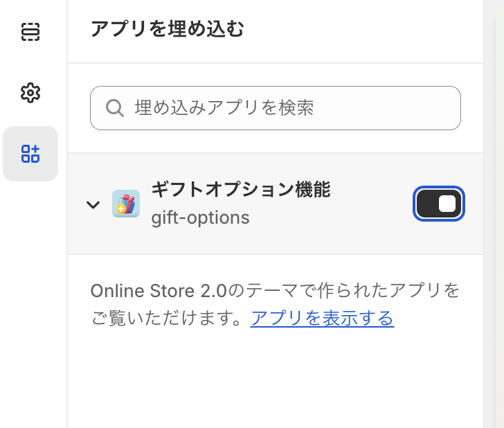Screen dimensions: 504x428
Task: Toggle the ギフトオプション機能 app embed switch
Action: (439, 204)
